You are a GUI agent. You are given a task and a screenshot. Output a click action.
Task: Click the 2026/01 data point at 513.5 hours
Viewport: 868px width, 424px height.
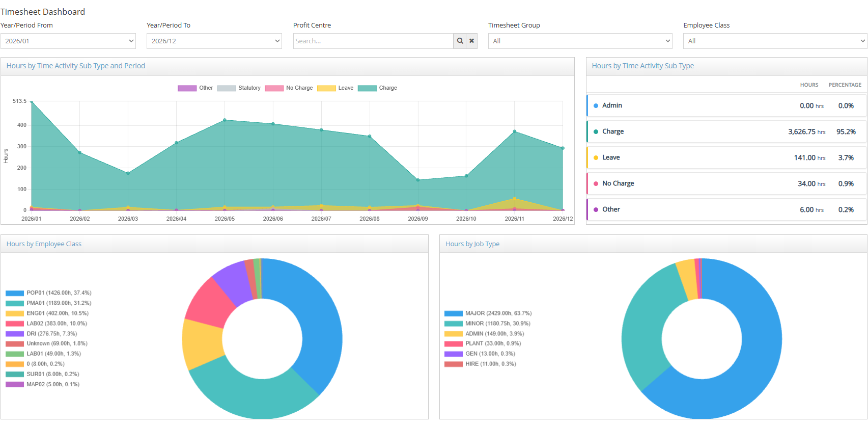(x=32, y=101)
